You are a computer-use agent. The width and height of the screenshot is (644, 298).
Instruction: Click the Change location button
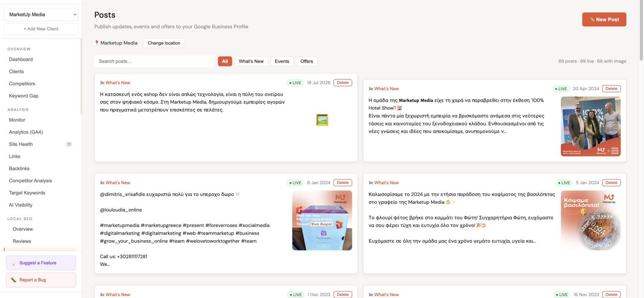pyautogui.click(x=164, y=43)
